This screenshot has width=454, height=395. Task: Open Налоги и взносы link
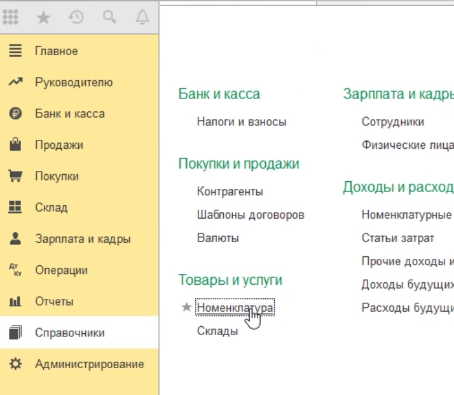pos(242,122)
